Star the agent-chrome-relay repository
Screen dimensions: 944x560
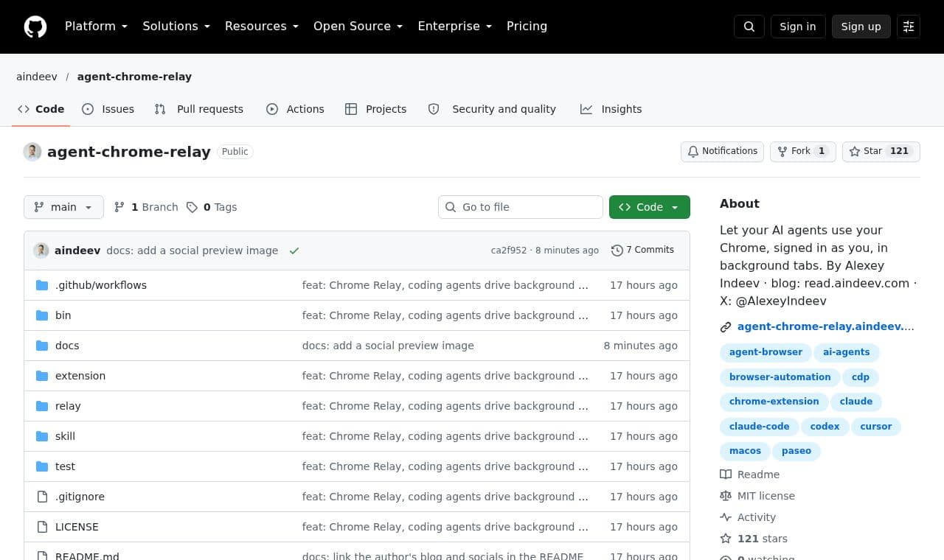881,151
